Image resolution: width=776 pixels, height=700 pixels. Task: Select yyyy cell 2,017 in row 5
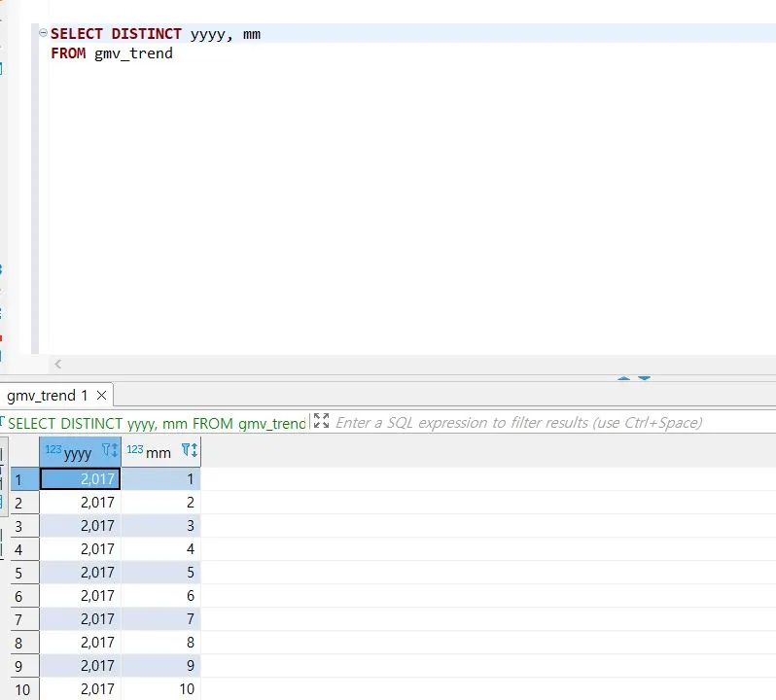pos(80,573)
